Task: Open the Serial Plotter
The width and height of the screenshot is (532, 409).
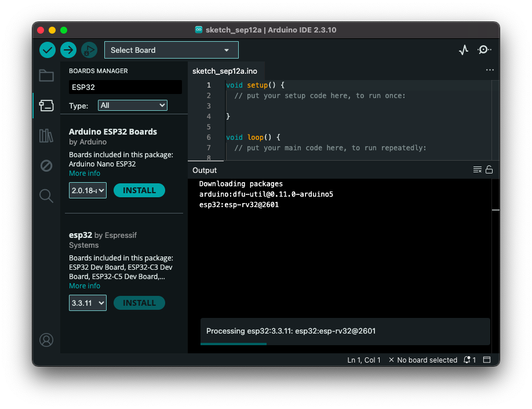Action: click(464, 50)
